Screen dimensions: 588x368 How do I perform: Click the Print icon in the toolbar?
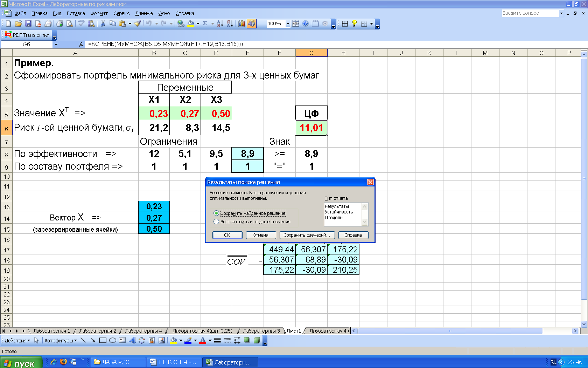[60, 23]
